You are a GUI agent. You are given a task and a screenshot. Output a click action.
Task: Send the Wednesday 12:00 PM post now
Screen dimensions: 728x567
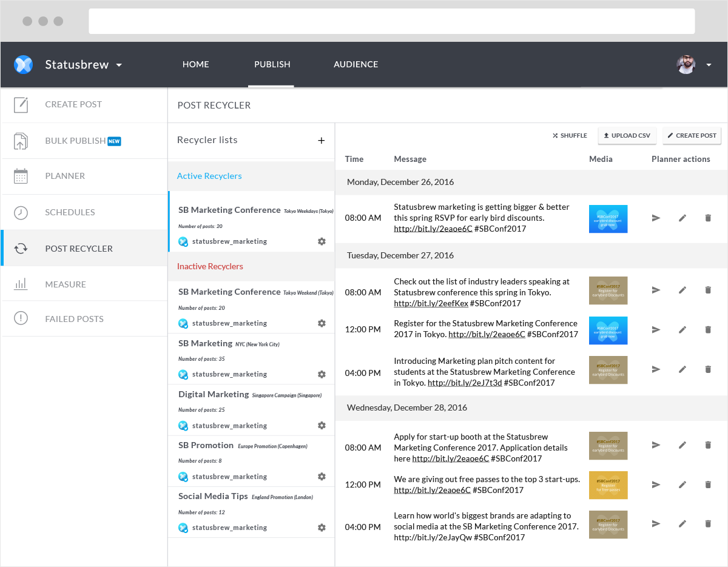click(656, 485)
